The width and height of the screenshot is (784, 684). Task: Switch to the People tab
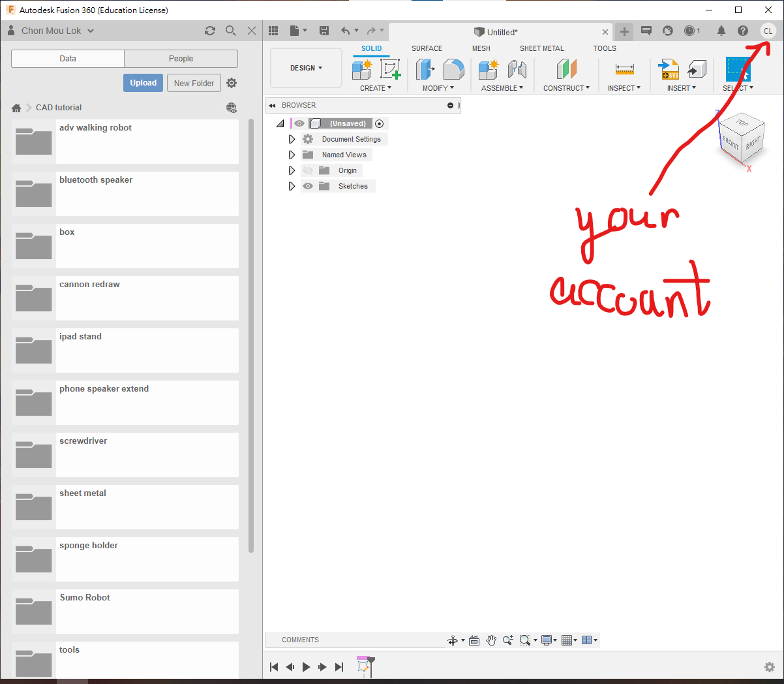[x=181, y=59]
